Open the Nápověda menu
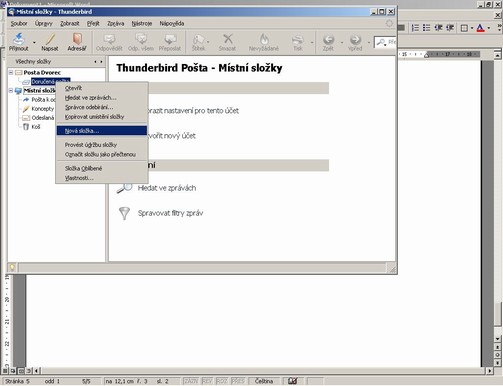Image resolution: width=503 pixels, height=386 pixels. 172,24
